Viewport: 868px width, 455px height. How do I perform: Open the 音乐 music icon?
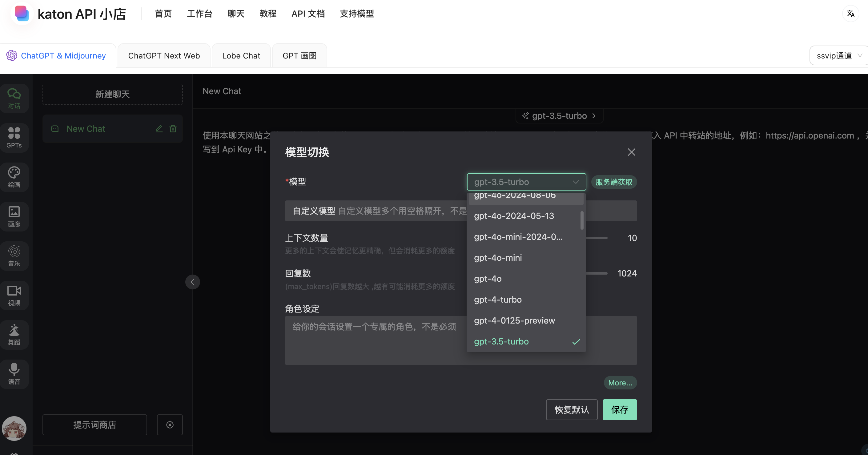click(14, 256)
